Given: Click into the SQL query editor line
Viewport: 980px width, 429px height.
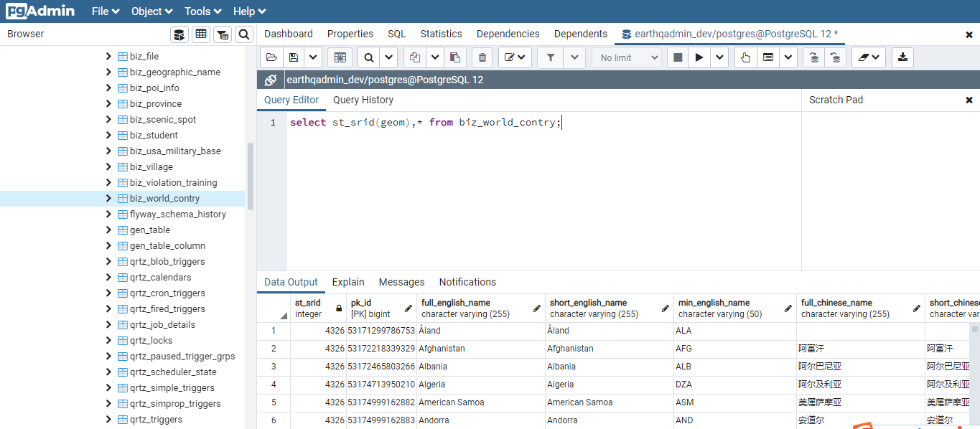Looking at the screenshot, I should (426, 123).
